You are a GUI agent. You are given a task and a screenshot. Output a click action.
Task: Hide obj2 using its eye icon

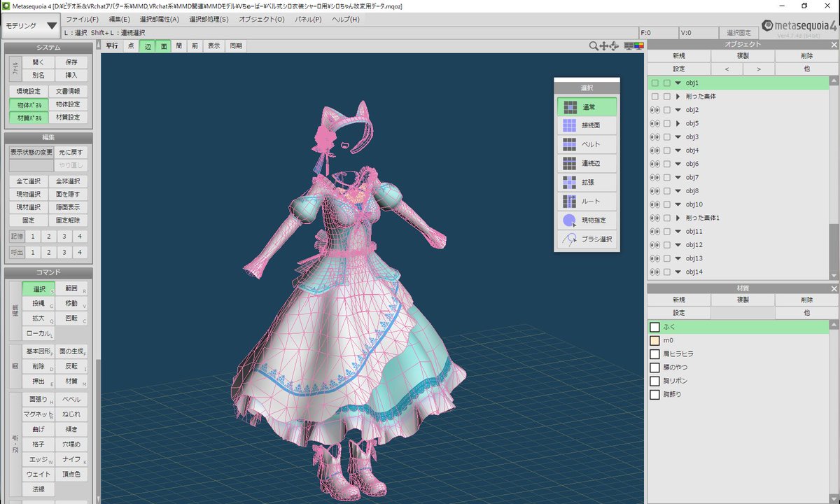[x=654, y=110]
